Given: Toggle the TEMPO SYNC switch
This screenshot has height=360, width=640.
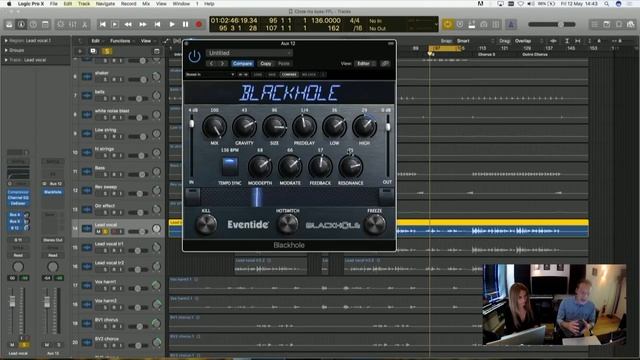Looking at the screenshot, I should pos(230,167).
